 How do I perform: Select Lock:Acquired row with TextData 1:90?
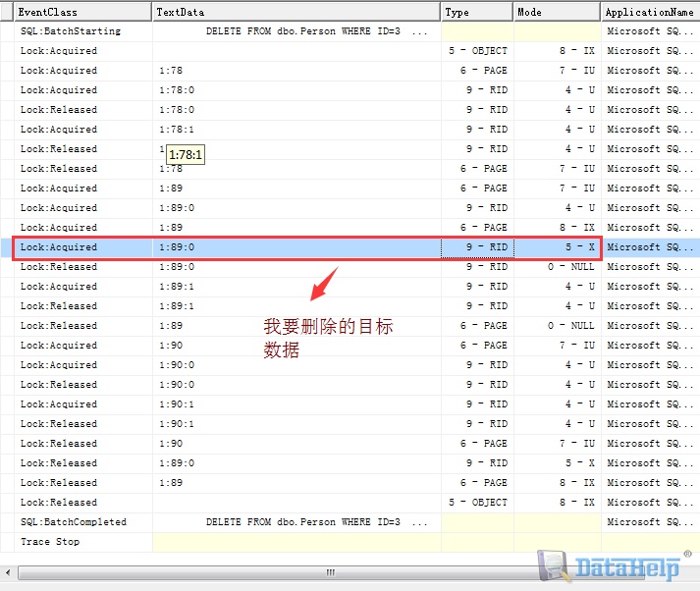point(350,346)
